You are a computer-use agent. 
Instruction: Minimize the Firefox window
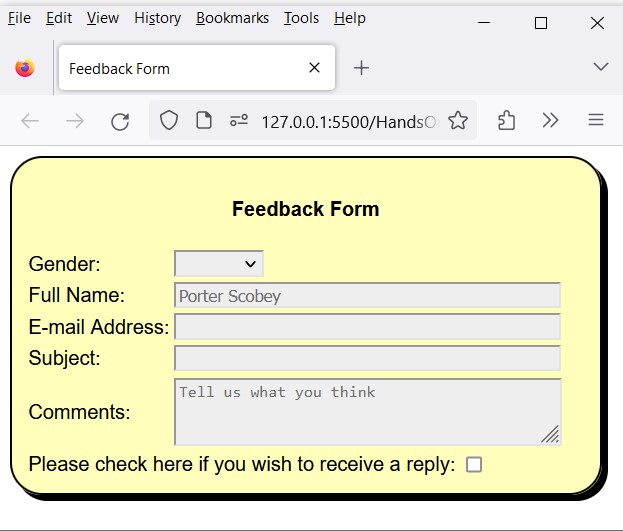point(484,23)
